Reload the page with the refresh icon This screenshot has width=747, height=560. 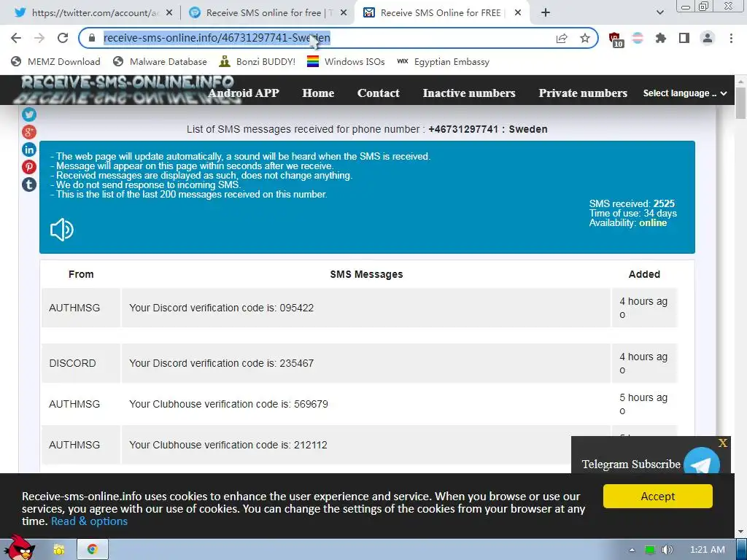[63, 38]
